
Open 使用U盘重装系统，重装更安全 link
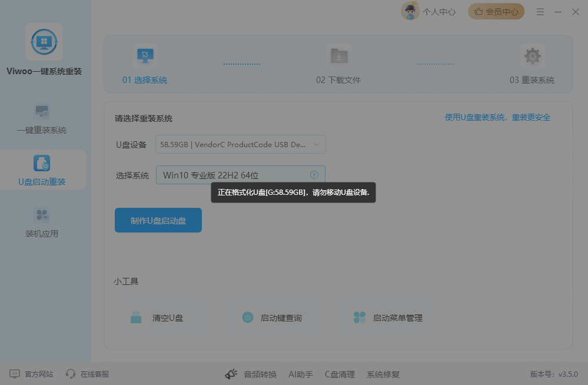point(497,118)
